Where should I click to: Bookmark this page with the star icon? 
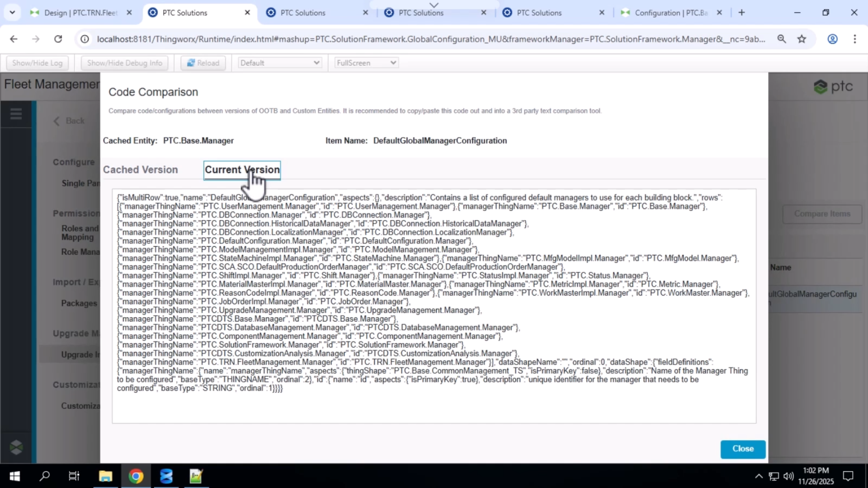[802, 39]
